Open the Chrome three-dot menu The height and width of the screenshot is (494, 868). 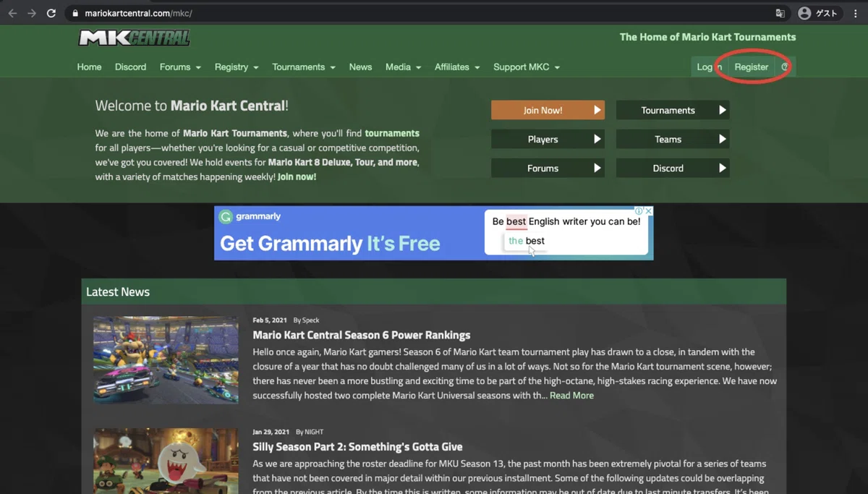pos(856,13)
